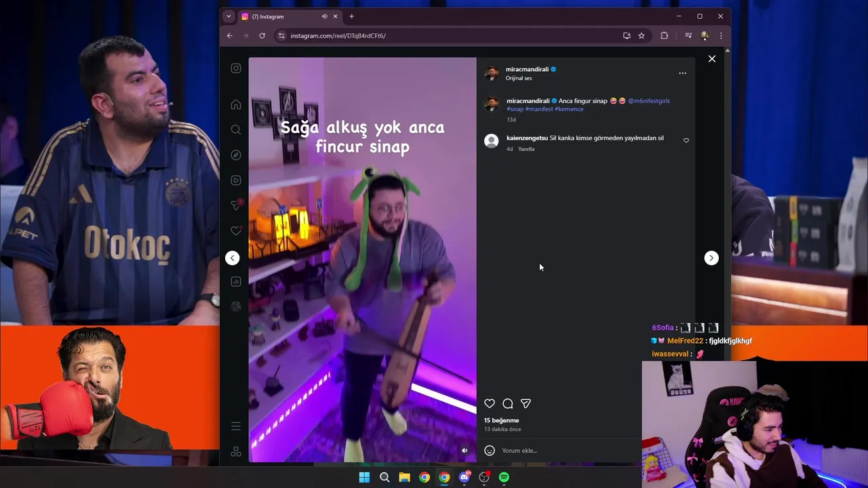Screen dimensions: 868x488
Task: Click the Yorum ekle comment field
Action: [x=570, y=450]
